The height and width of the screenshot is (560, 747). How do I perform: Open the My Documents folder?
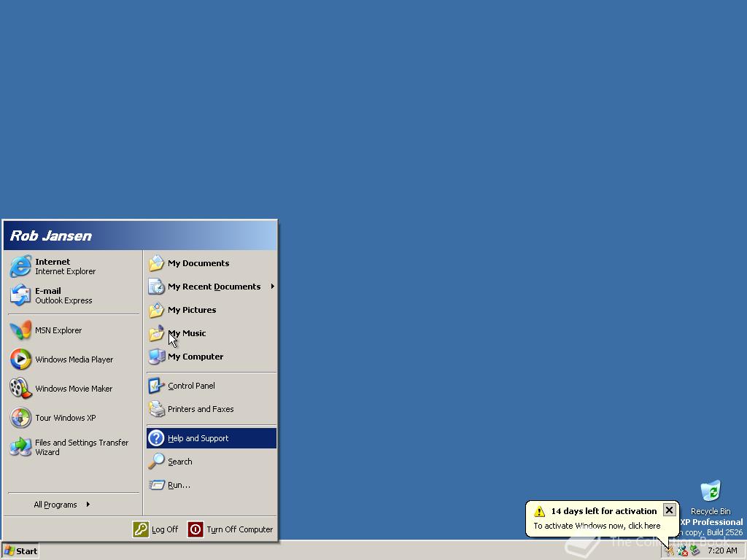tap(212, 263)
